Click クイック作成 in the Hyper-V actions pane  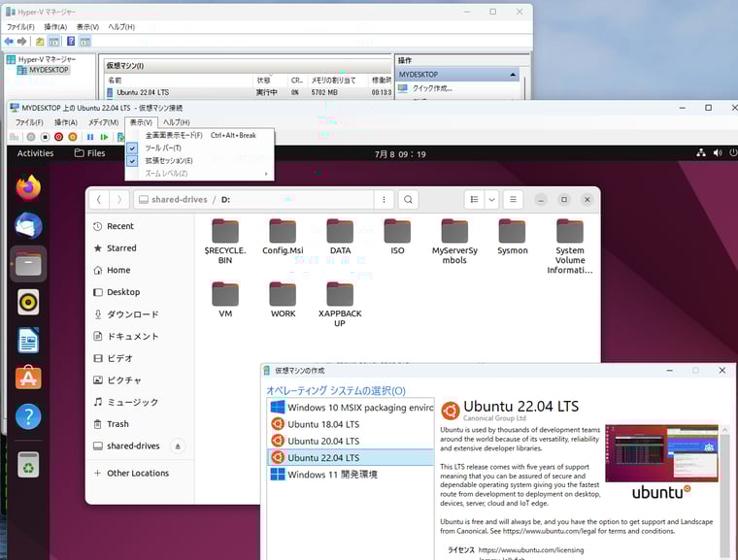click(x=432, y=88)
